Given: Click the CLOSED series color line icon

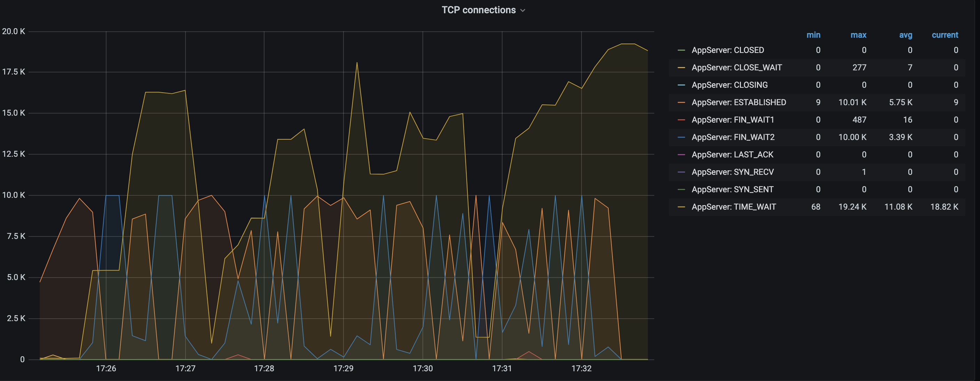Looking at the screenshot, I should [681, 50].
